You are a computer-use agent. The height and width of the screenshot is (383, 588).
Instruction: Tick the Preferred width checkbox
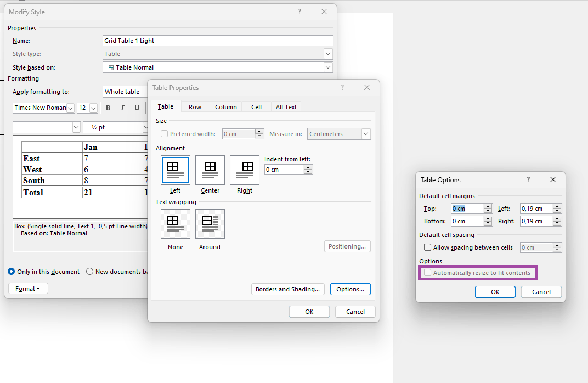pos(164,133)
